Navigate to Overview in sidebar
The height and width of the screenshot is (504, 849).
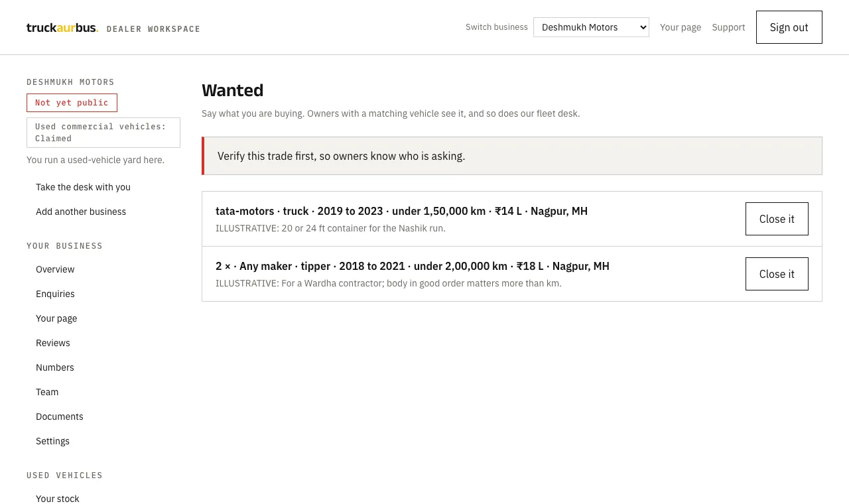55,269
